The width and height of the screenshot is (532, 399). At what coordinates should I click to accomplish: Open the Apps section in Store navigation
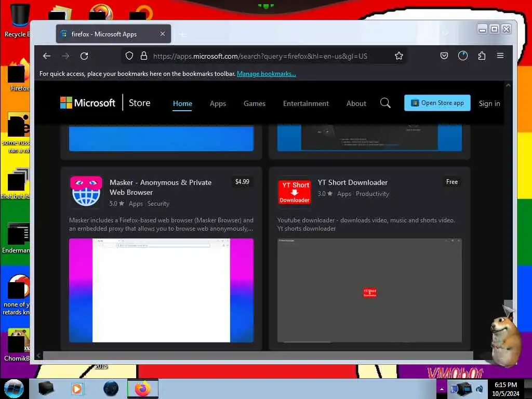(218, 103)
